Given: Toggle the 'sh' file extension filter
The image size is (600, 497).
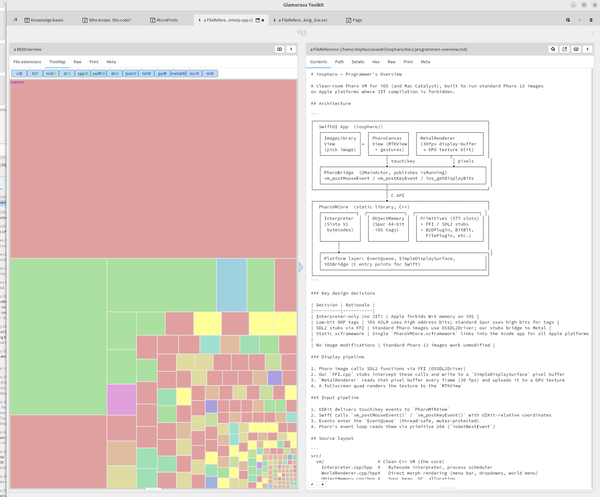Looking at the screenshot, I should [114, 73].
